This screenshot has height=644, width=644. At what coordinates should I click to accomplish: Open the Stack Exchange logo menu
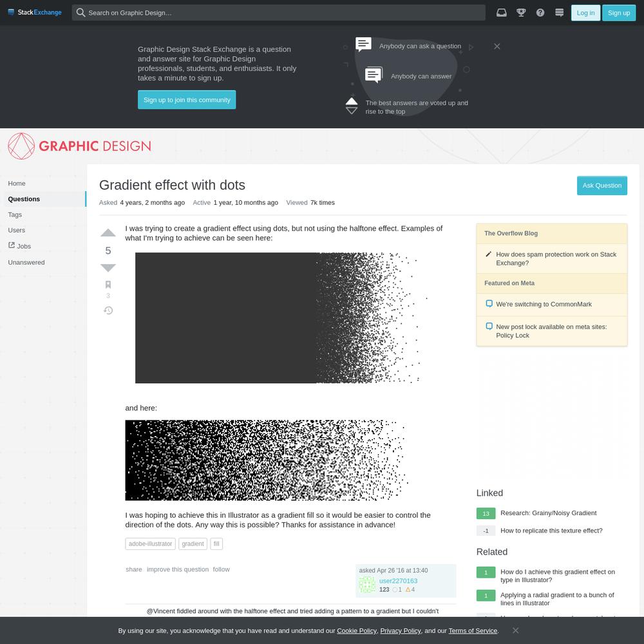point(35,12)
